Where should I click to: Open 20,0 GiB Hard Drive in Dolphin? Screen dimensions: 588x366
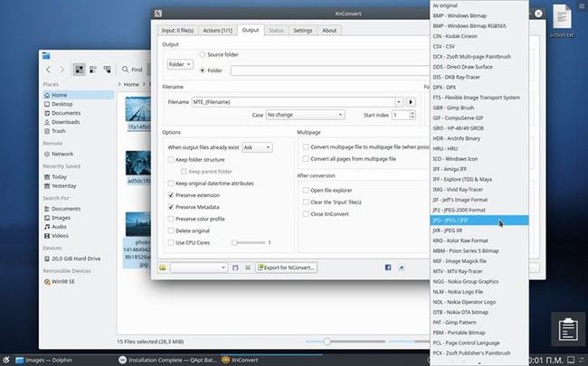[72, 258]
